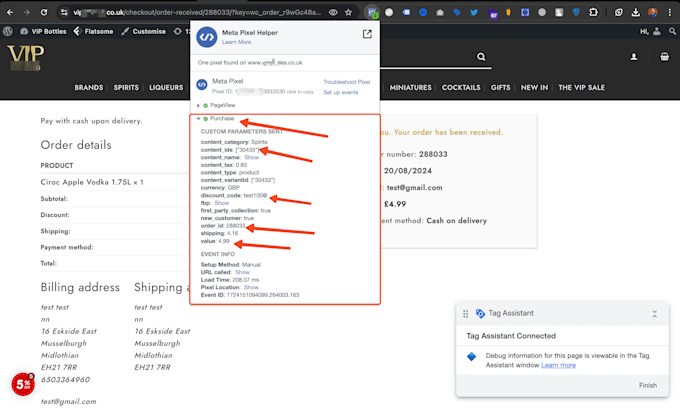Open Flatsome admin bar menu
680x408 pixels.
[x=93, y=31]
